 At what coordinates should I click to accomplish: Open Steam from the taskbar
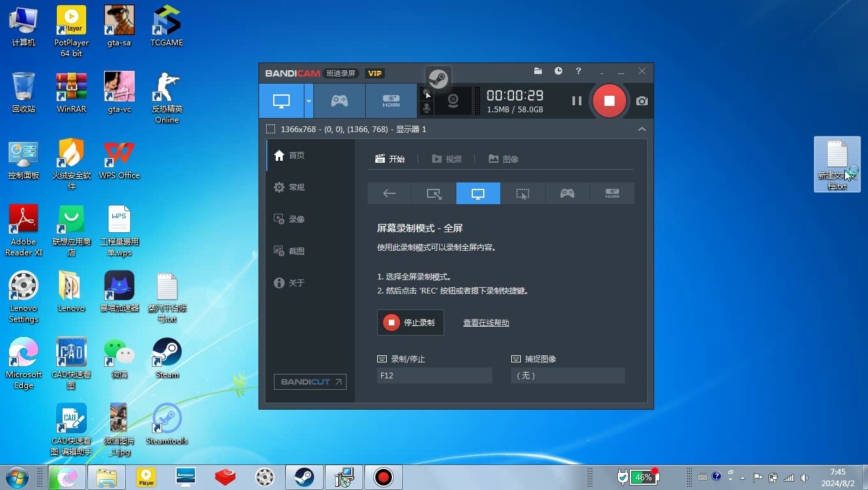coord(304,477)
